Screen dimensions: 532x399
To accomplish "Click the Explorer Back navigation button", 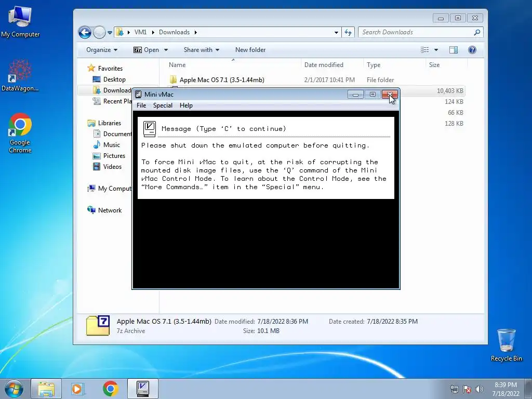I will (85, 33).
